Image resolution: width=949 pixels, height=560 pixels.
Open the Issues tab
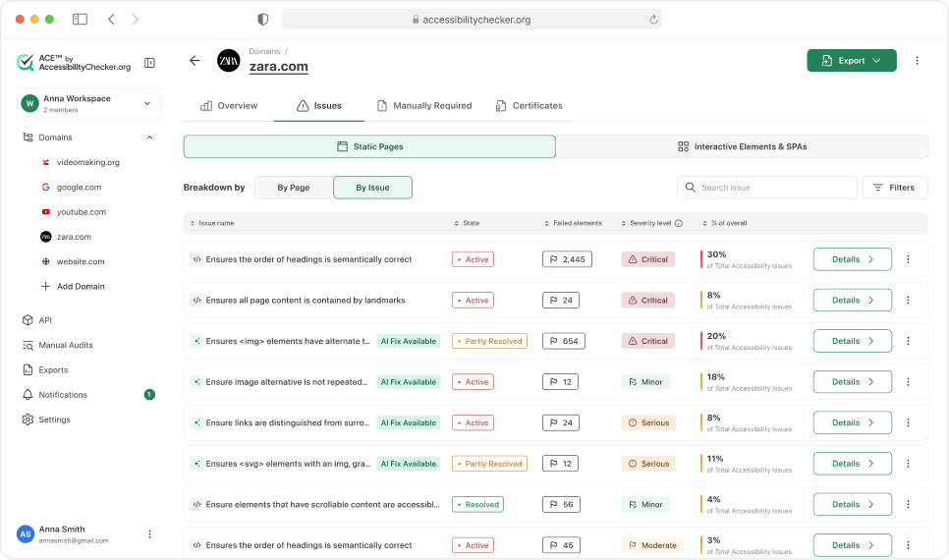pos(319,106)
